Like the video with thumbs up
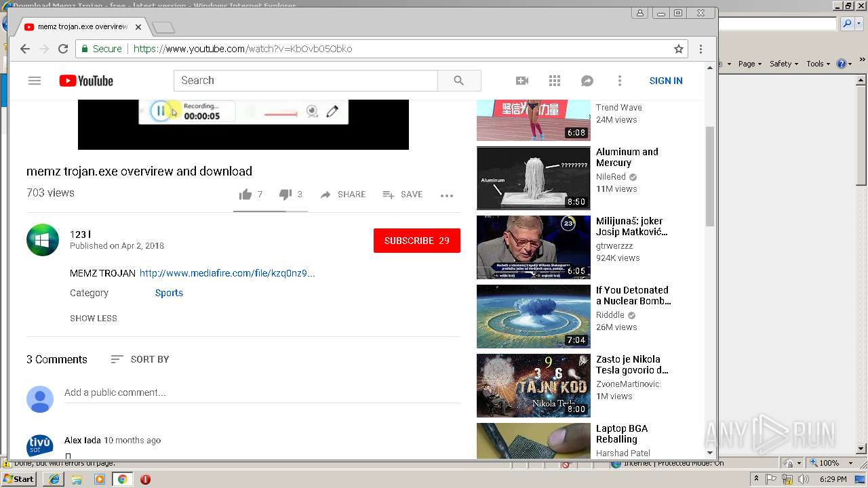Screen dimensions: 868x488 [x=245, y=195]
